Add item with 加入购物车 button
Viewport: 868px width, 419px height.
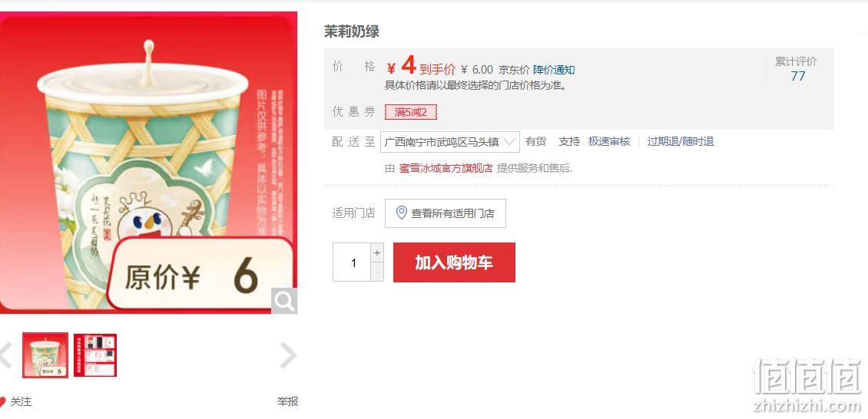pos(454,262)
